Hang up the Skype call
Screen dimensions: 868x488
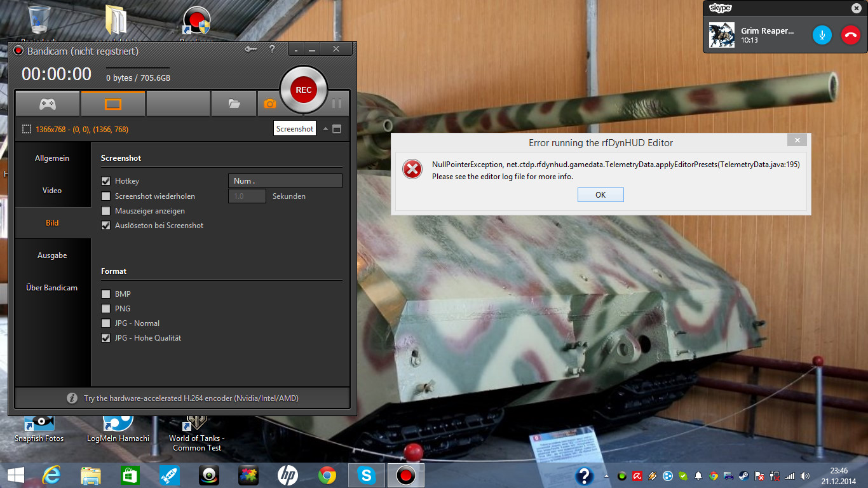850,34
